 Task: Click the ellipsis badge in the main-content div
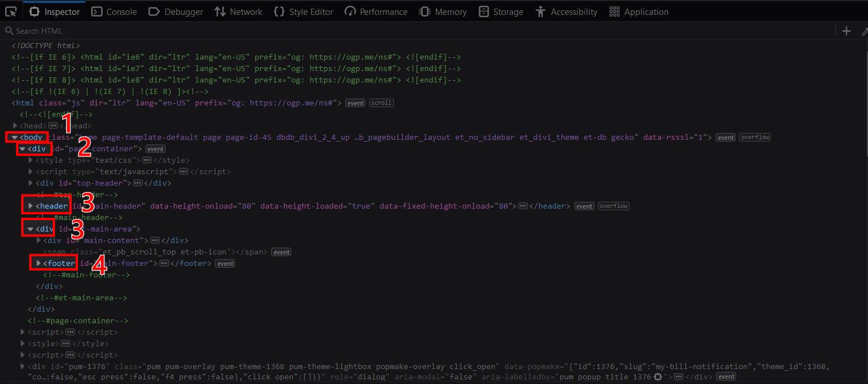(155, 240)
